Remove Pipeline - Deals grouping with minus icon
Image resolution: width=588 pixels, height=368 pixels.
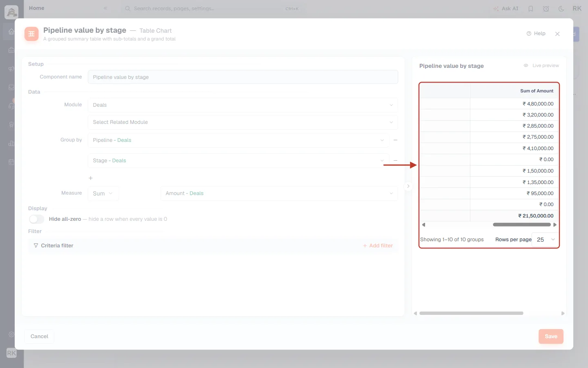click(x=395, y=140)
